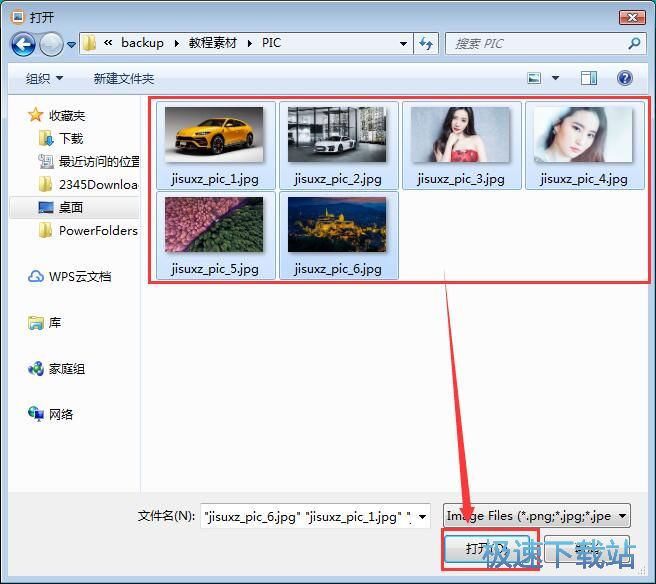Open the PowerFolders shortcut
Screen dimensions: 656x584
click(x=98, y=231)
